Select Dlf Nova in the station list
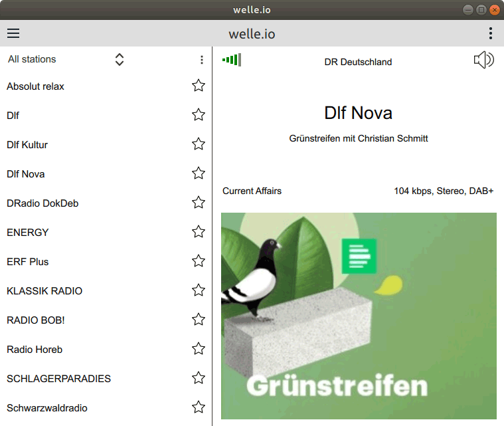Image resolution: width=504 pixels, height=426 pixels. click(26, 174)
